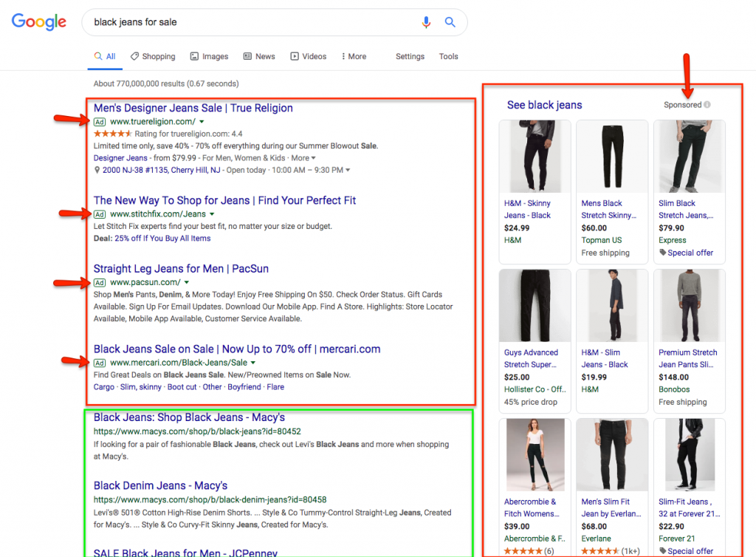756x557 pixels.
Task: Start voice search with microphone icon
Action: pos(426,22)
